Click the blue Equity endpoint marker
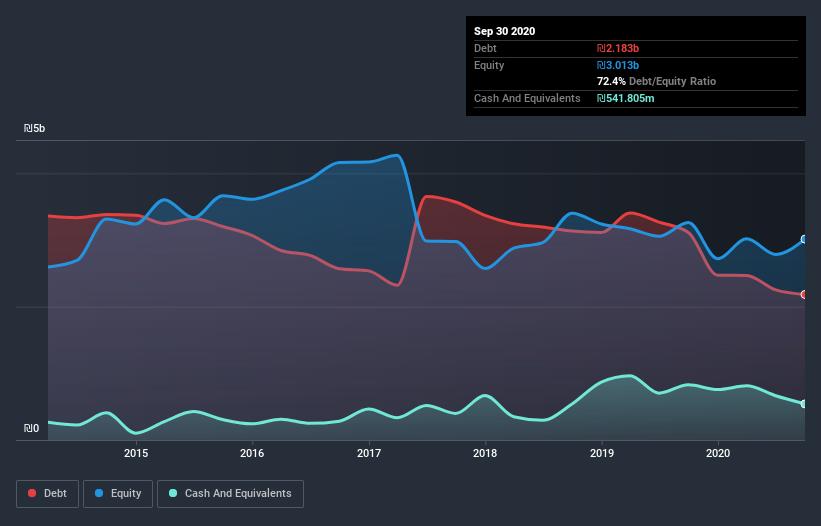Screen dimensions: 821x526 pos(804,239)
